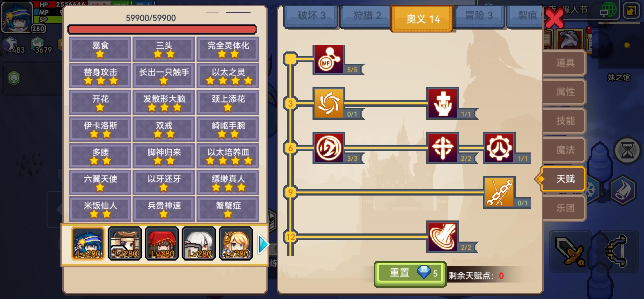Viewport: 644px width, 299px height.
Task: Select the gear talent icon
Action: click(499, 148)
